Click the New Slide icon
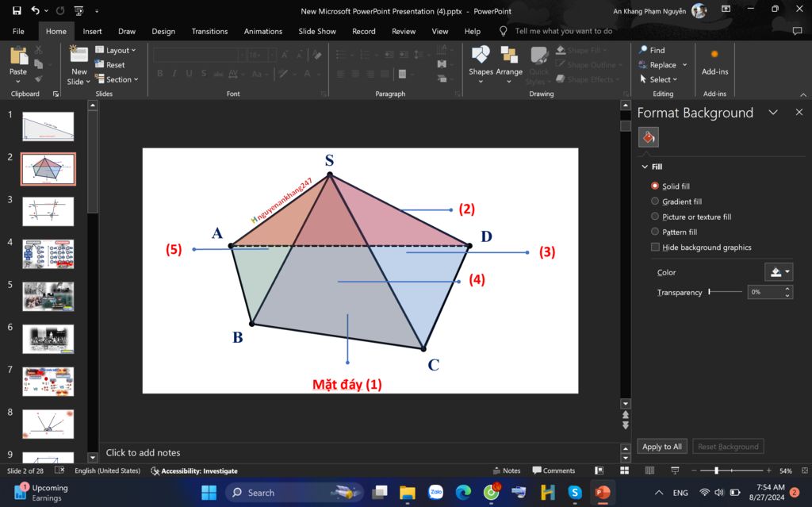Image resolution: width=812 pixels, height=507 pixels. 79,54
